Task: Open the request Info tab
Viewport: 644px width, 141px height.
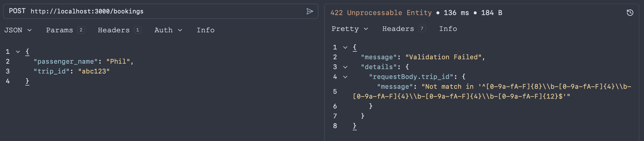Action: [206, 30]
